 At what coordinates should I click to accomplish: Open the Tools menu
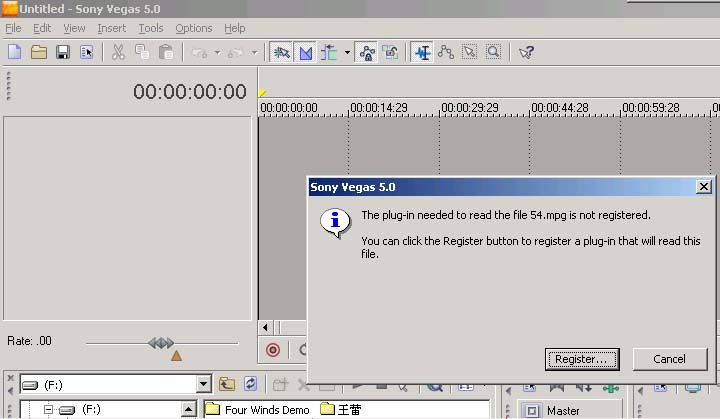151,28
